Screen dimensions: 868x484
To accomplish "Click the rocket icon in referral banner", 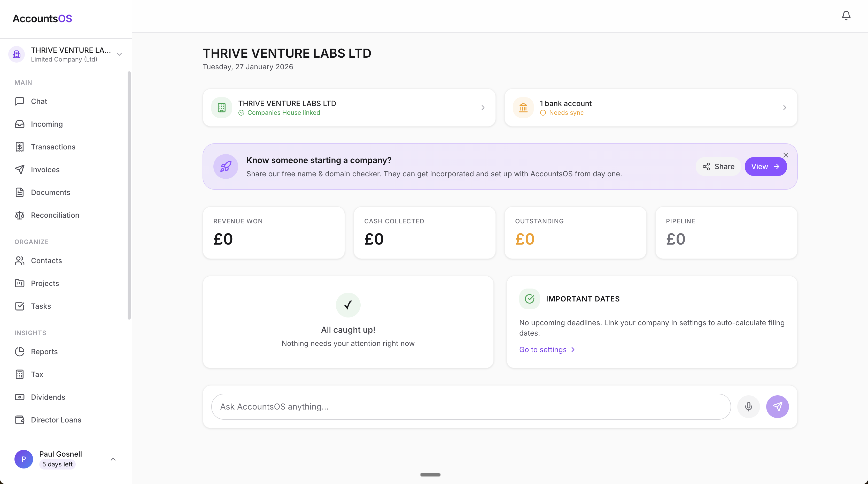I will click(226, 167).
